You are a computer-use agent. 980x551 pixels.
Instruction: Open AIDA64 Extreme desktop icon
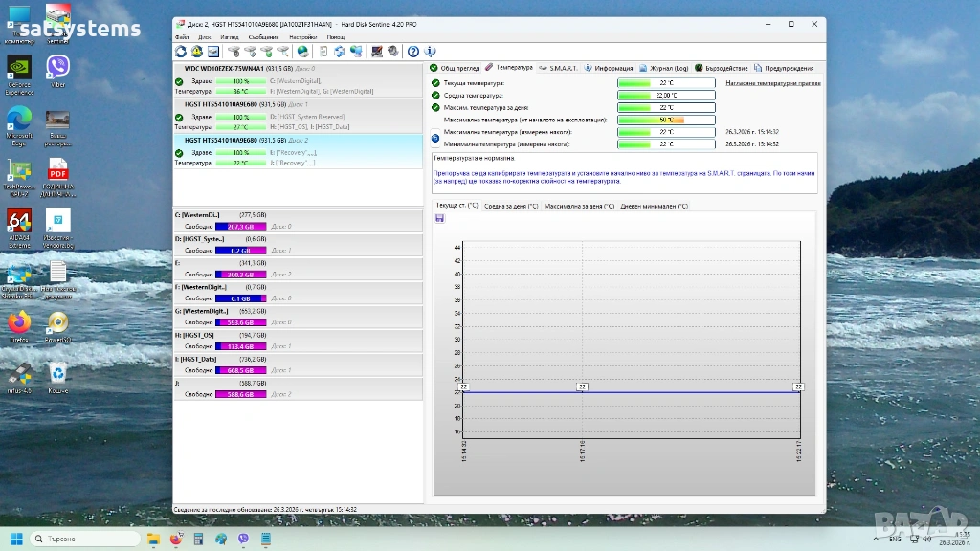coord(19,221)
